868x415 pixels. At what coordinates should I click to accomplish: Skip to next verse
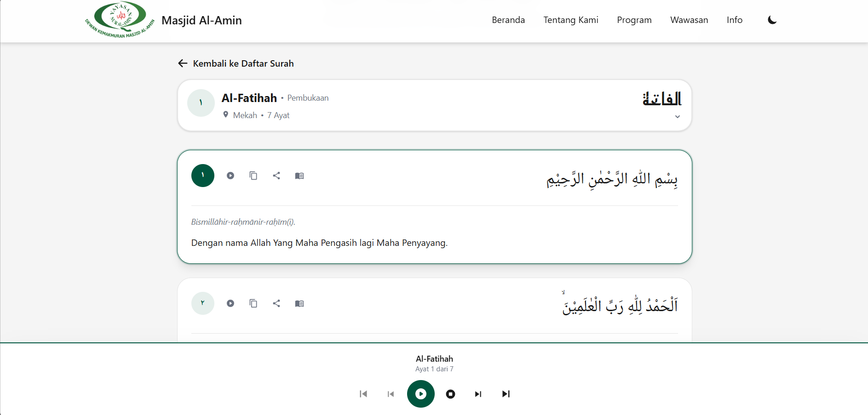pos(478,394)
